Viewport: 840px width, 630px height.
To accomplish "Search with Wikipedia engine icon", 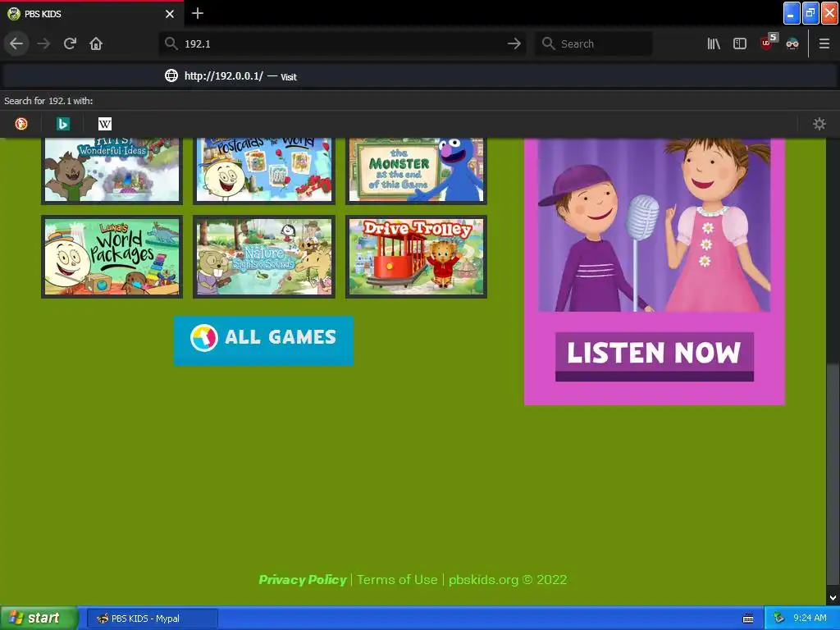I will click(105, 124).
